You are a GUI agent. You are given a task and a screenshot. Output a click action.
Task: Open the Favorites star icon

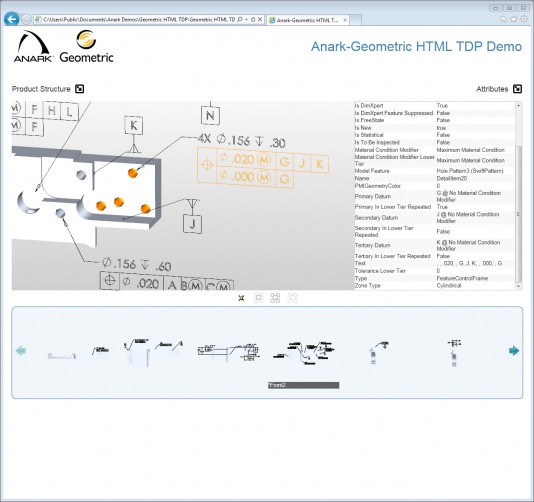tap(514, 19)
